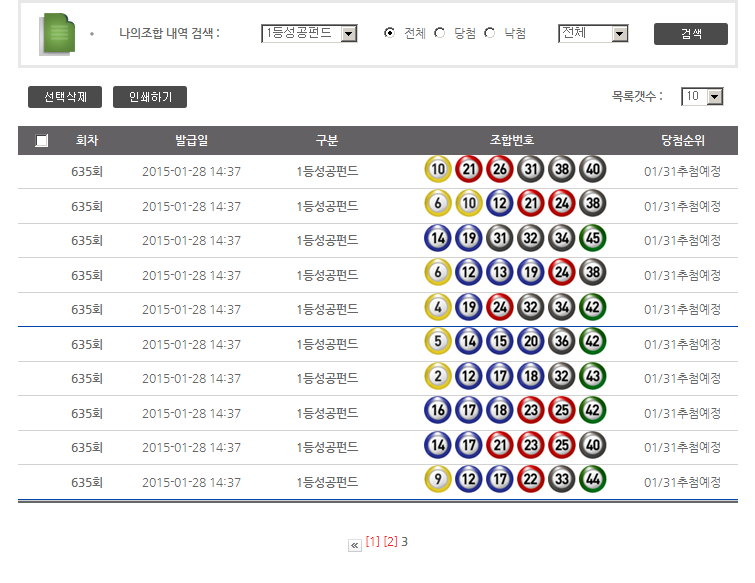Open the 1등성공펀드 dropdown
The width and height of the screenshot is (755, 583).
[x=309, y=34]
